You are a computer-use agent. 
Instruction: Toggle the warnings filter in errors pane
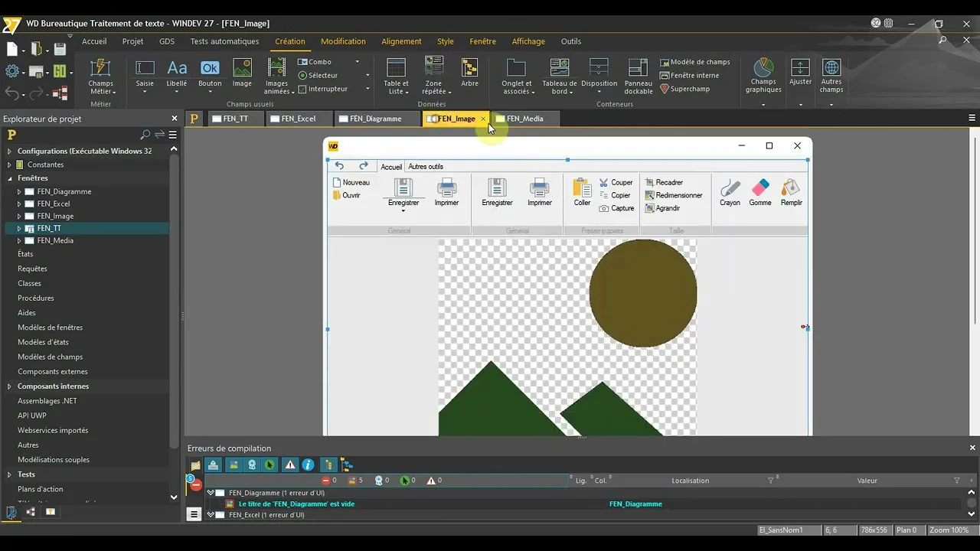coord(290,465)
